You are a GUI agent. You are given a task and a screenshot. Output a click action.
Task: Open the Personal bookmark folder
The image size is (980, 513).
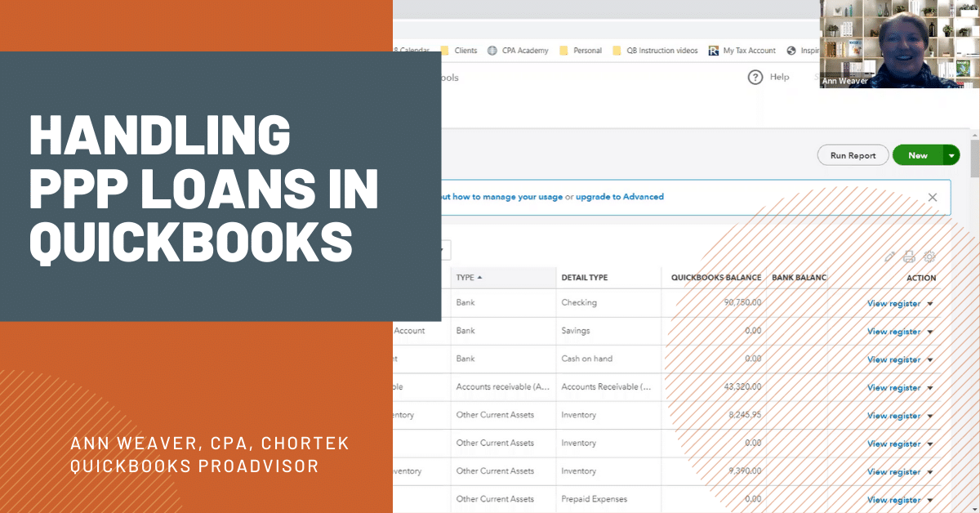581,51
